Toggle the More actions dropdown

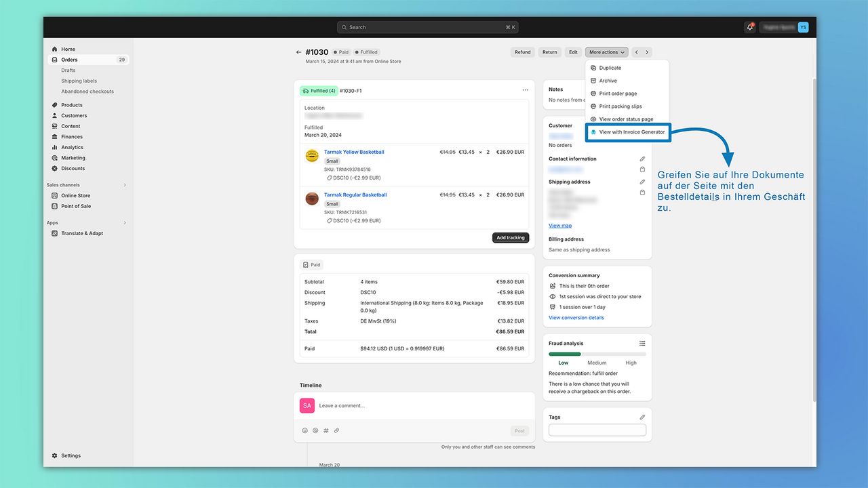[607, 52]
